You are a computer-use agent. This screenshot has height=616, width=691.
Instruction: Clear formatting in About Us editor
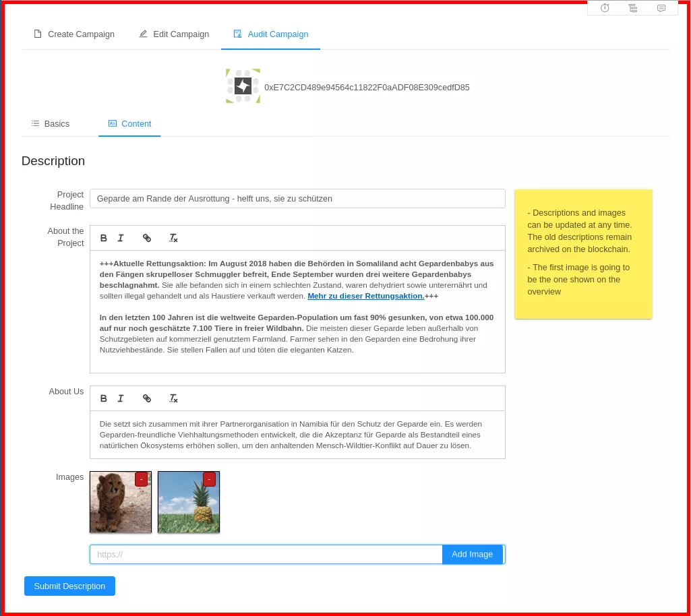[x=173, y=398]
